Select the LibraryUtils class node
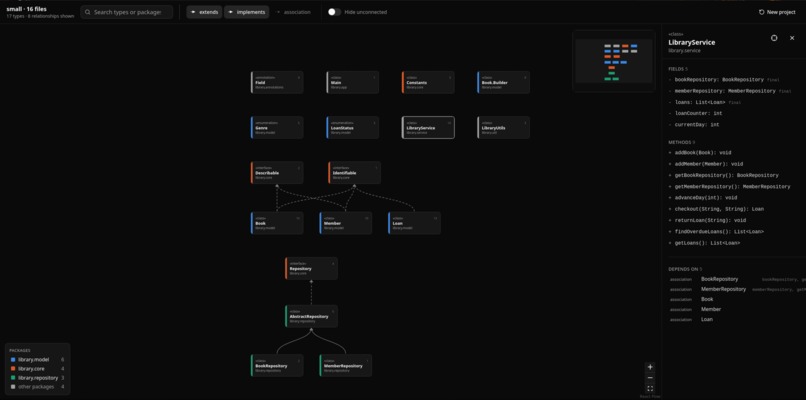Screen dimensions: 806x400 503,128
